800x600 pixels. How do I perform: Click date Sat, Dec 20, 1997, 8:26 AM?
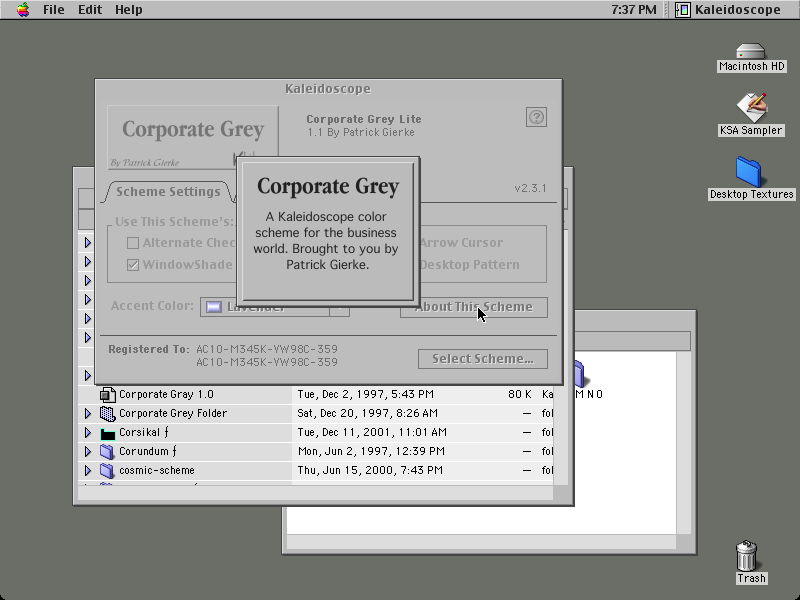point(367,413)
